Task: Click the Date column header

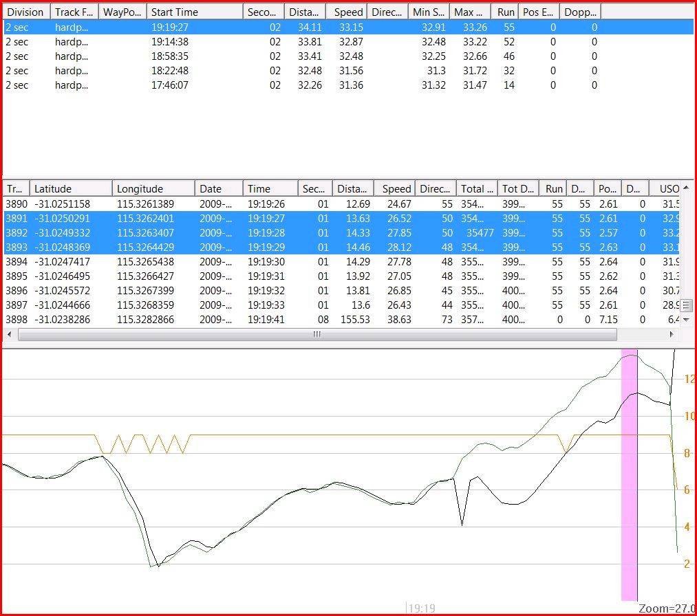Action: click(219, 188)
